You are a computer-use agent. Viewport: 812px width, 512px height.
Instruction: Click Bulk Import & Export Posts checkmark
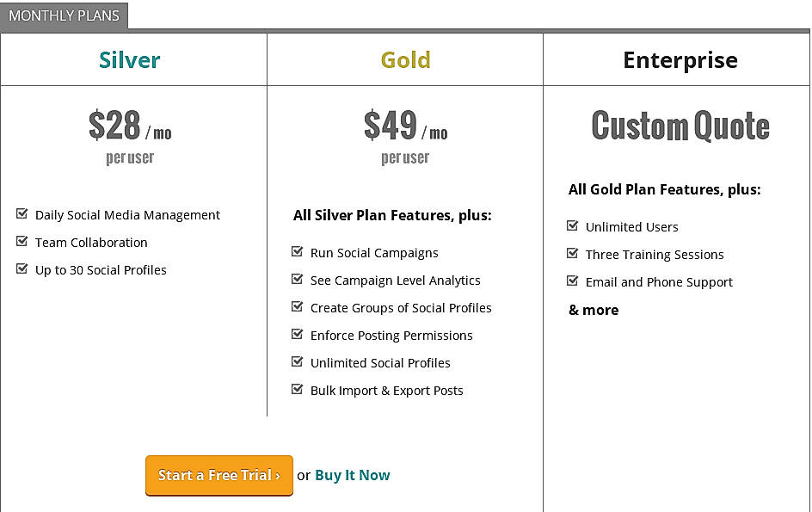(298, 390)
